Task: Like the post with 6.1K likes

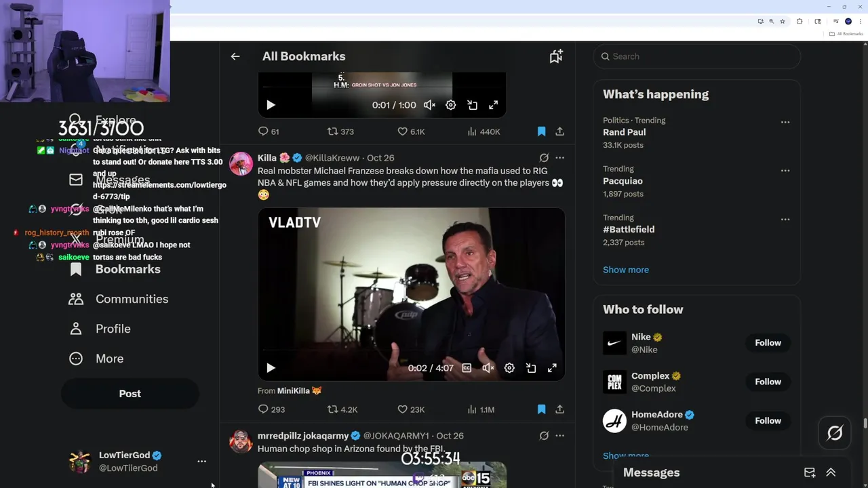Action: 411,131
